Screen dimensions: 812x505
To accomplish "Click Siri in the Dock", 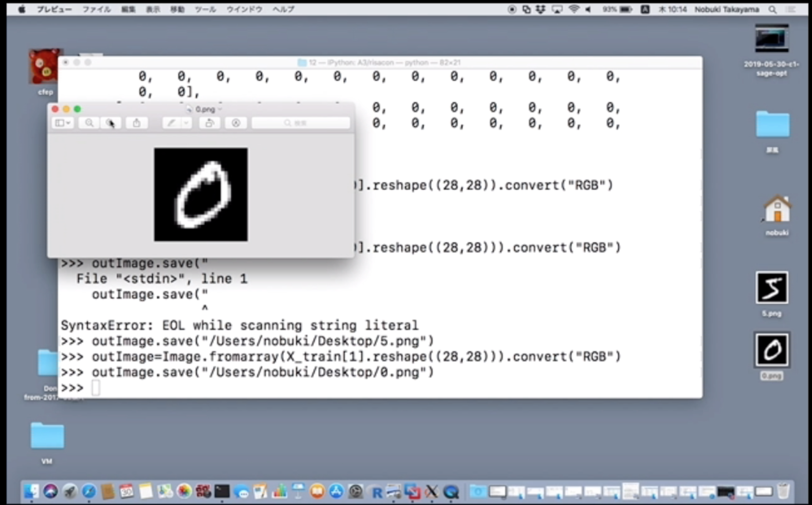I will pos(50,491).
